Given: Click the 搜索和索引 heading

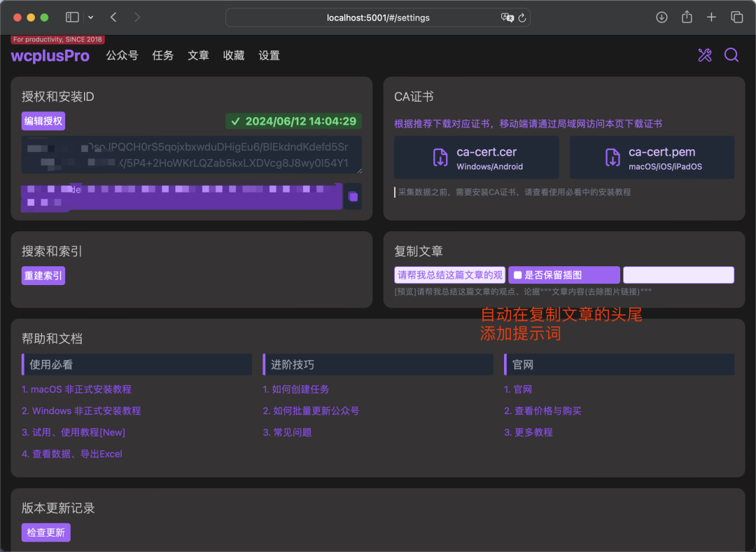Looking at the screenshot, I should pos(52,251).
